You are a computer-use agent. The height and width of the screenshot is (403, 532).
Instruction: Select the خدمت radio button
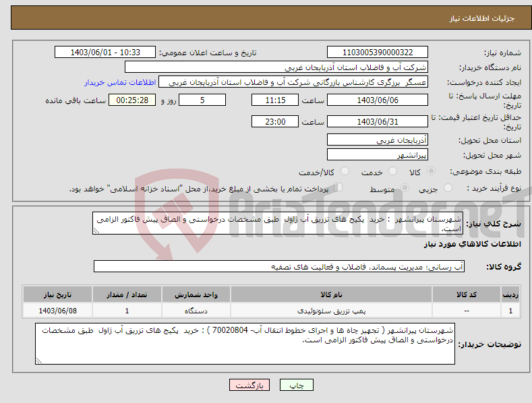(x=392, y=171)
